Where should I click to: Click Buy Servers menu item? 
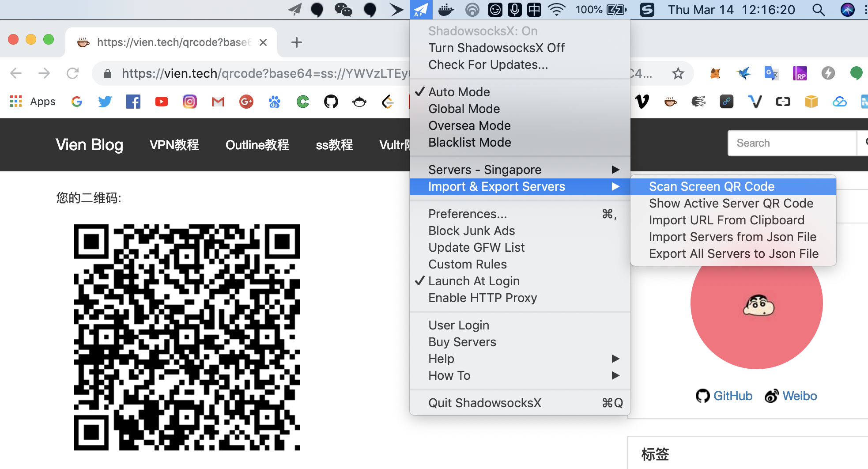(520, 342)
